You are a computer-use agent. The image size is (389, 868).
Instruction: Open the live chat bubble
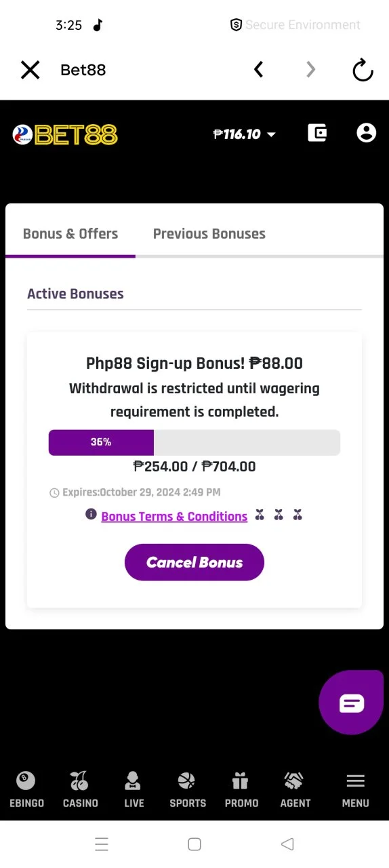tap(352, 703)
